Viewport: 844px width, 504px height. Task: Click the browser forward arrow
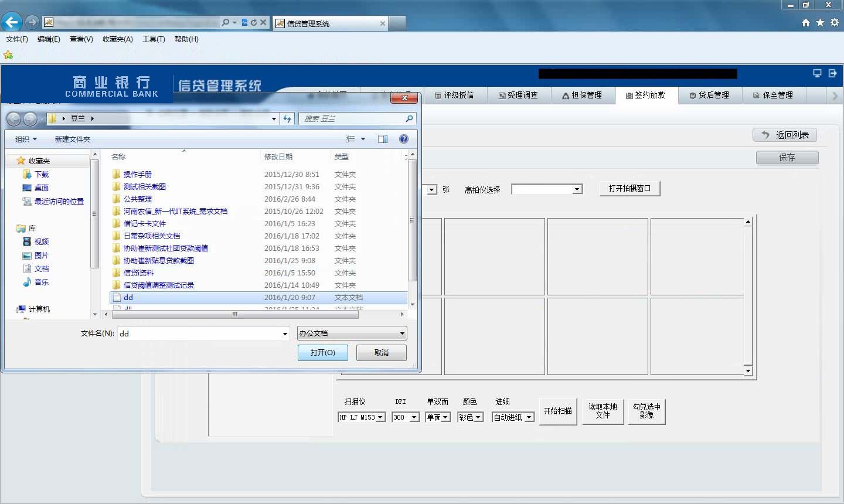[x=32, y=22]
